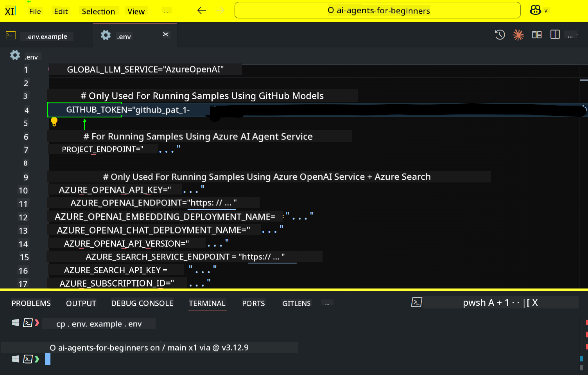Viewport: 588px width, 375px height.
Task: Go back with the left arrow
Action: pos(202,11)
